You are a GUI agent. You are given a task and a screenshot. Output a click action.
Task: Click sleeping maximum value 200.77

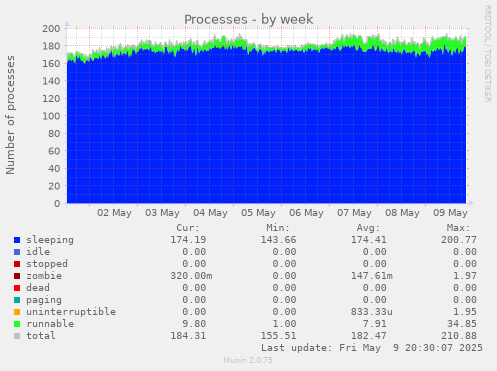tap(459, 240)
